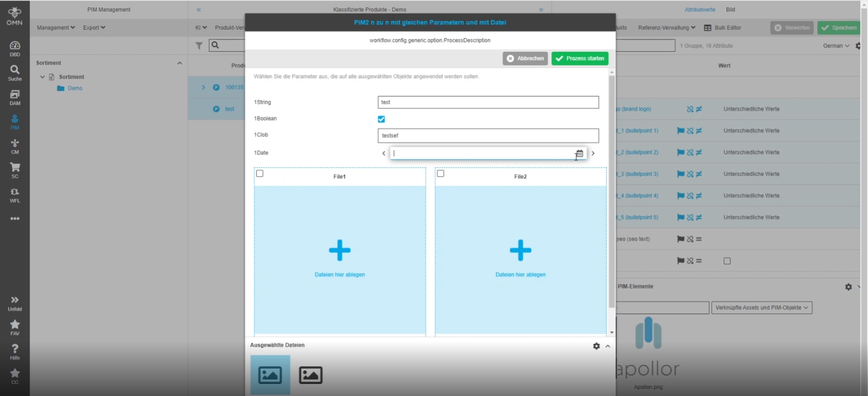
Task: Click the Verwerfen button
Action: (792, 28)
